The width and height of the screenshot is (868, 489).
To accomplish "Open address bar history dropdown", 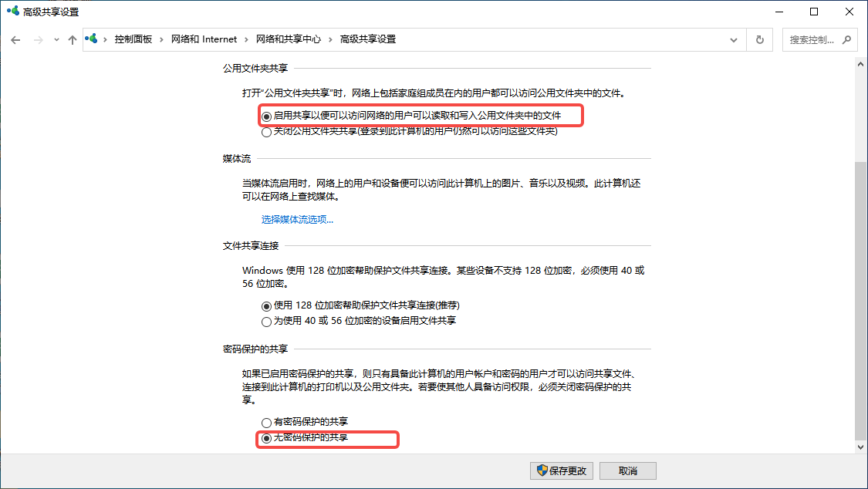I will pyautogui.click(x=734, y=40).
